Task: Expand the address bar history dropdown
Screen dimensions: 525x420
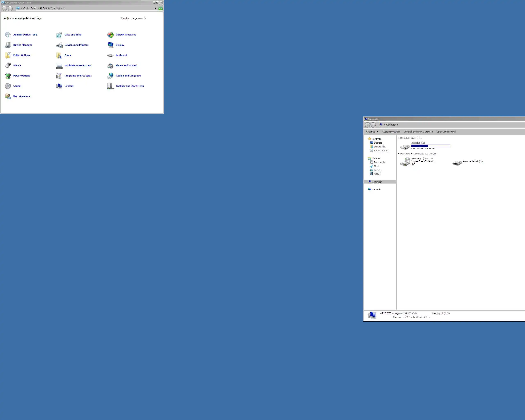Action: (155, 9)
